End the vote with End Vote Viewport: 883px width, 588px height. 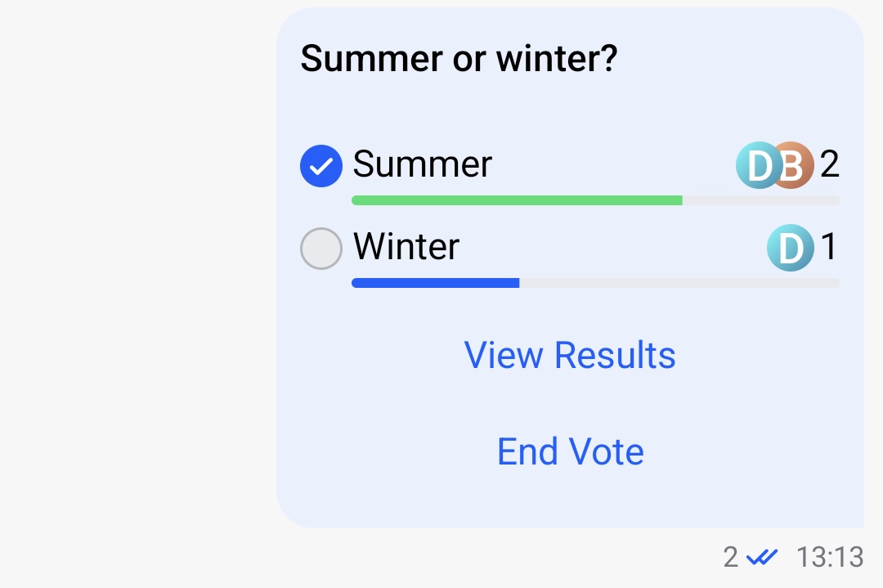[570, 451]
